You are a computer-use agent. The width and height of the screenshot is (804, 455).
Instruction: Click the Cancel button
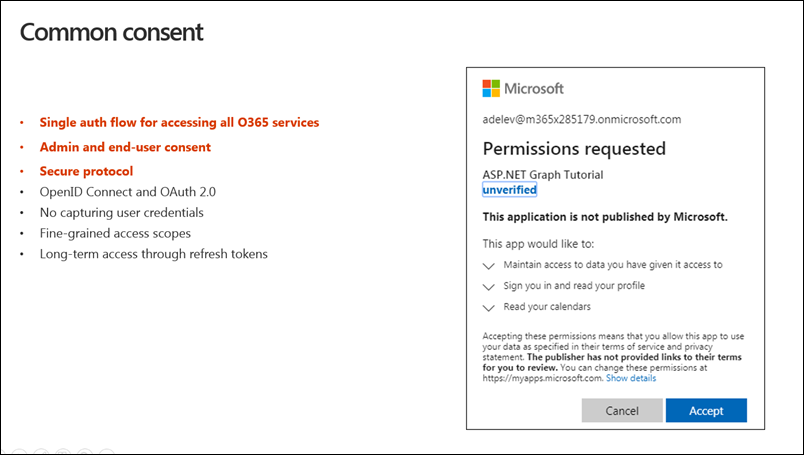pyautogui.click(x=622, y=410)
